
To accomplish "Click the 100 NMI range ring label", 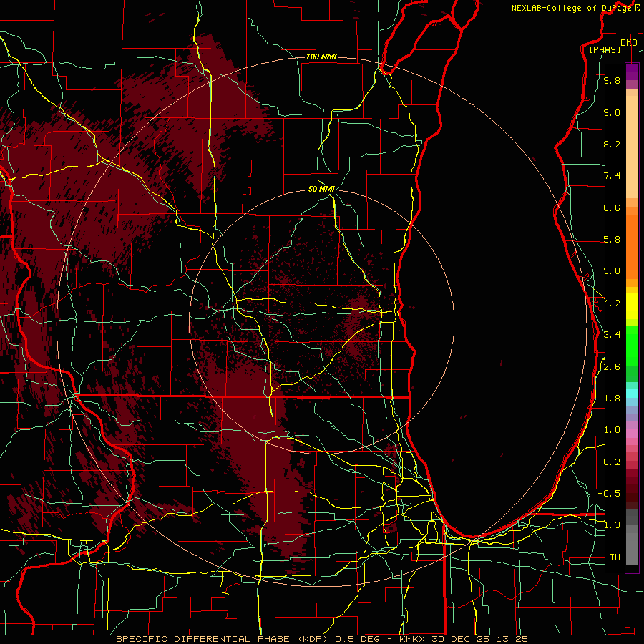I will (x=321, y=57).
